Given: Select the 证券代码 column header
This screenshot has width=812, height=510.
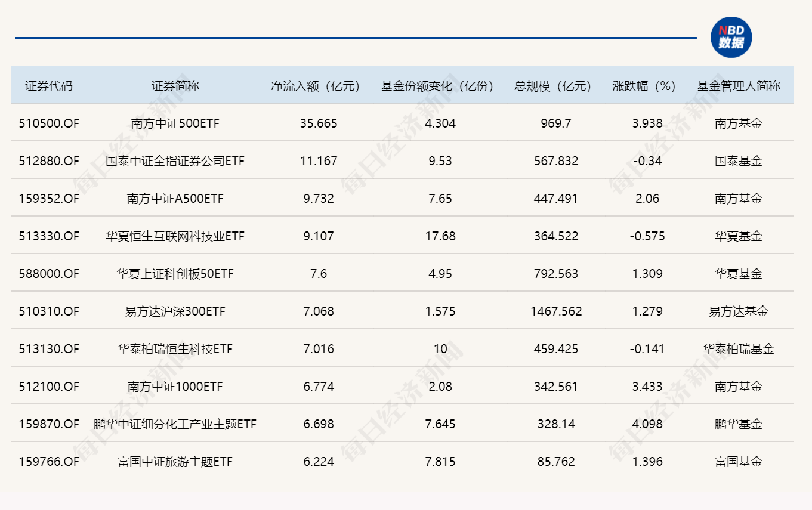Looking at the screenshot, I should click(x=49, y=85).
